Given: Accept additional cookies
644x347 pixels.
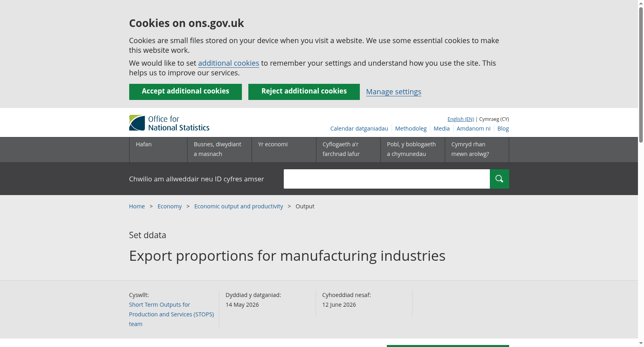Looking at the screenshot, I should (x=185, y=91).
